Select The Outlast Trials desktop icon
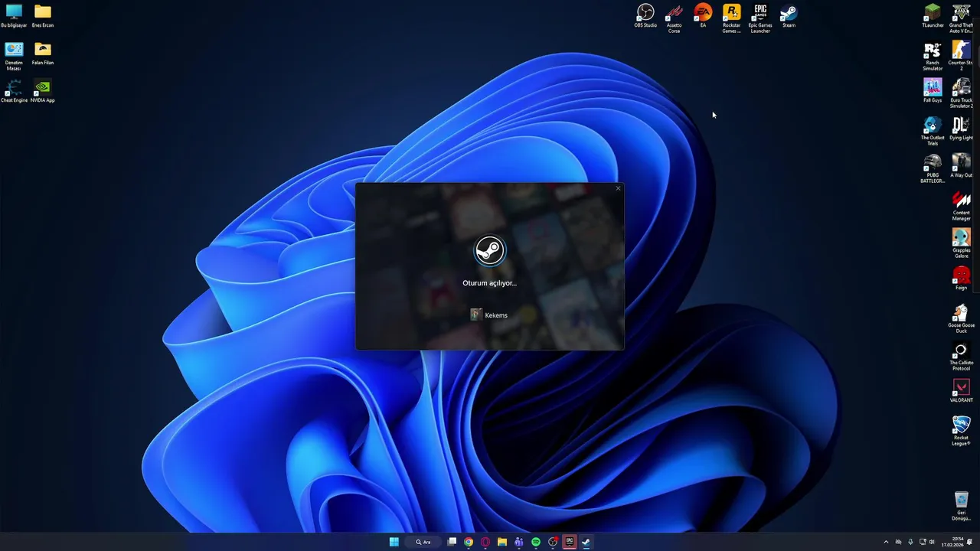The height and width of the screenshot is (551, 980). pos(933,131)
